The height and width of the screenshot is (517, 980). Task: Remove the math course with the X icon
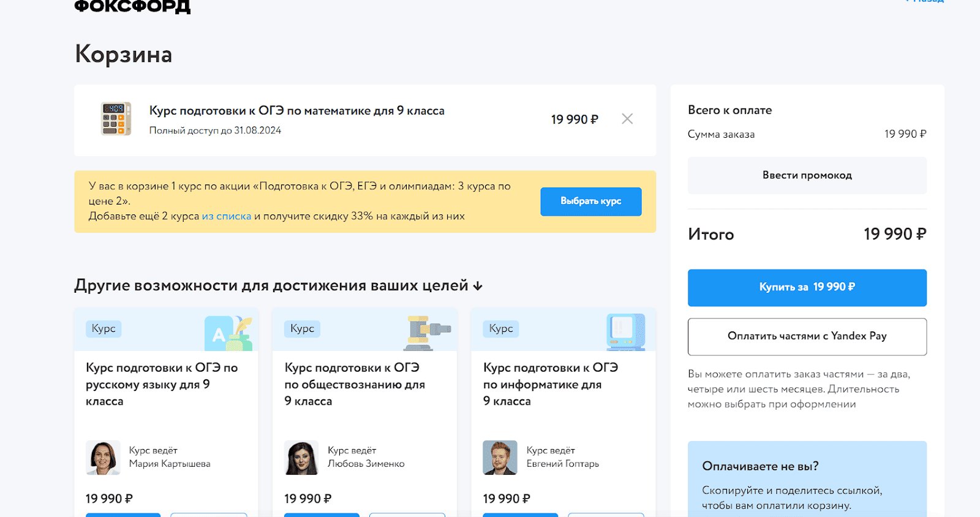coord(627,119)
